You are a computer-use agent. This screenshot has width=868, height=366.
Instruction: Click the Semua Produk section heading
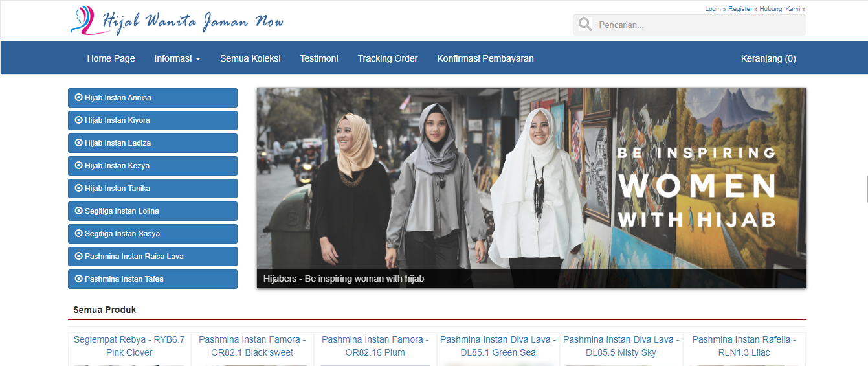point(105,310)
